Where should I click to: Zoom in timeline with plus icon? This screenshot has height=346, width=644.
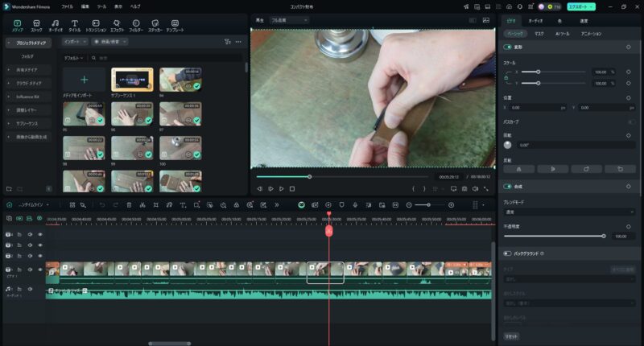point(451,205)
